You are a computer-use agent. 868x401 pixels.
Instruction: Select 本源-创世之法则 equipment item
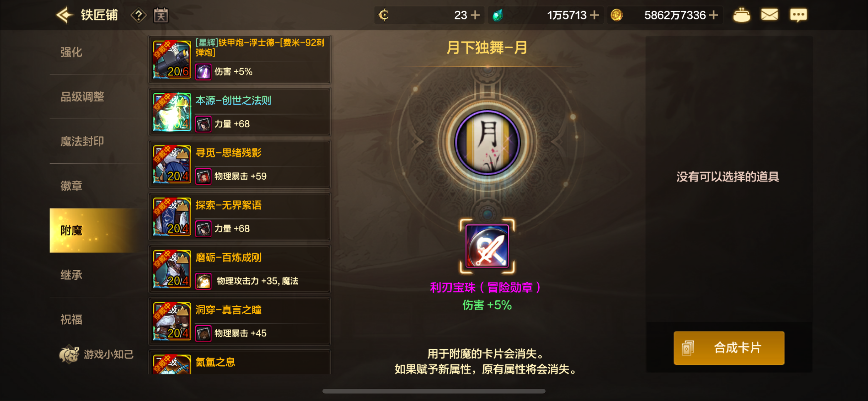pyautogui.click(x=239, y=112)
